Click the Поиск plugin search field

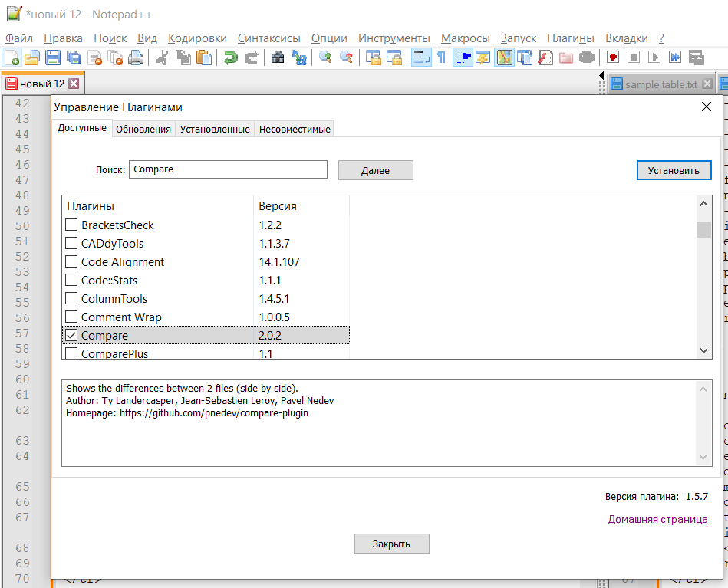tap(228, 169)
